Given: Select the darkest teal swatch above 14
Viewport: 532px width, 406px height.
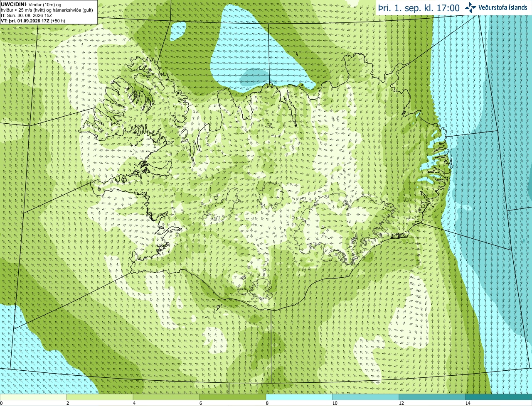Looking at the screenshot, I should (x=499, y=397).
